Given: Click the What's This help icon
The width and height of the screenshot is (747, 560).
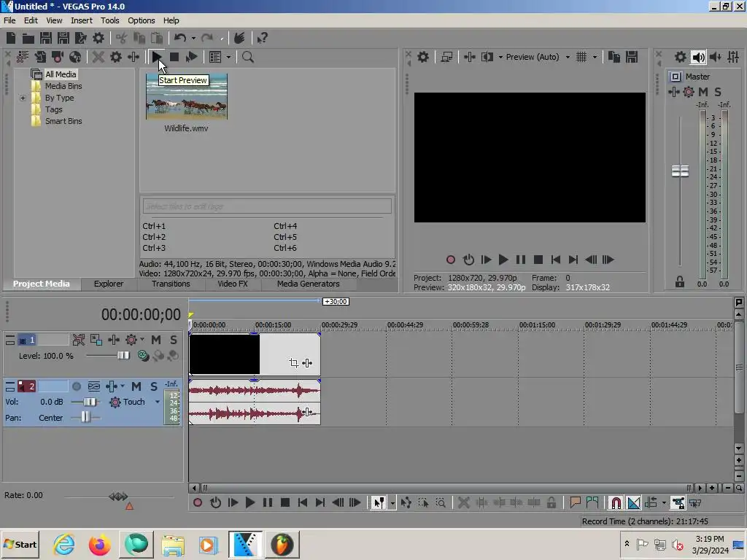Looking at the screenshot, I should pyautogui.click(x=262, y=38).
